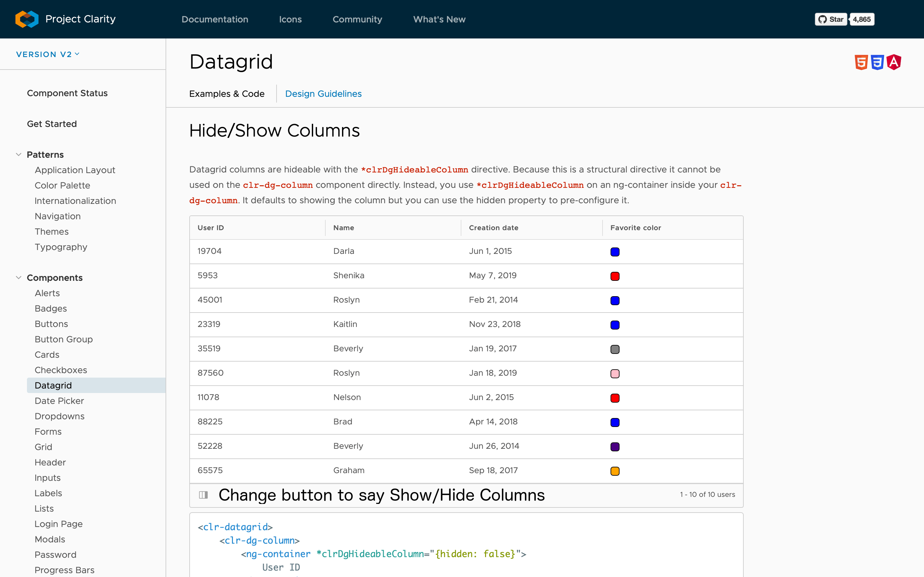The image size is (924, 577).
Task: Select the HTML5 badge icon
Action: point(861,62)
